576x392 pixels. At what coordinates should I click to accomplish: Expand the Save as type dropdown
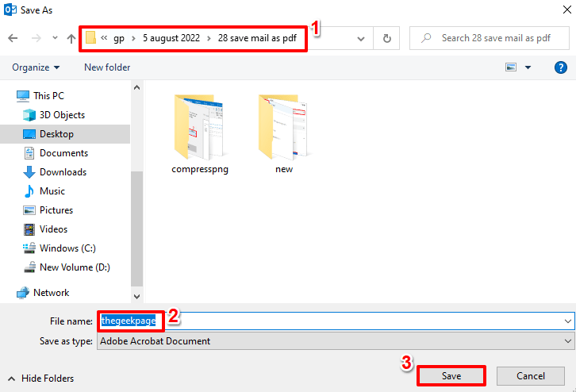coord(567,341)
